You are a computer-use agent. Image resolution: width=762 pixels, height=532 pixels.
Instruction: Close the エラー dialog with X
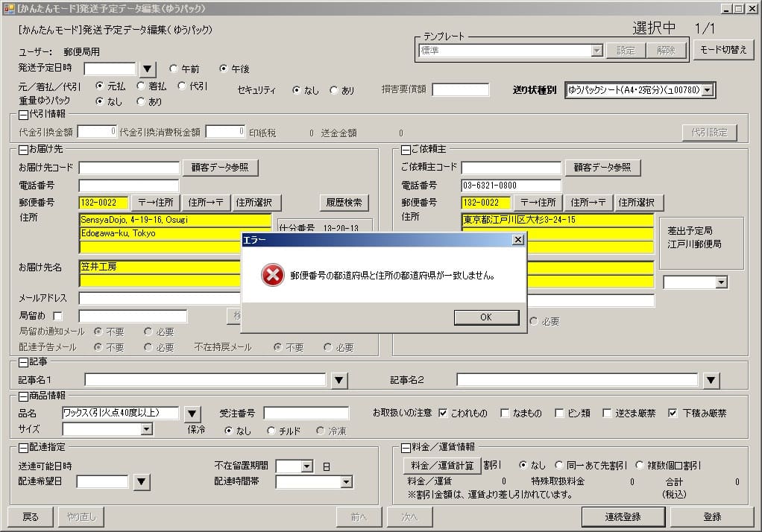[x=518, y=240]
